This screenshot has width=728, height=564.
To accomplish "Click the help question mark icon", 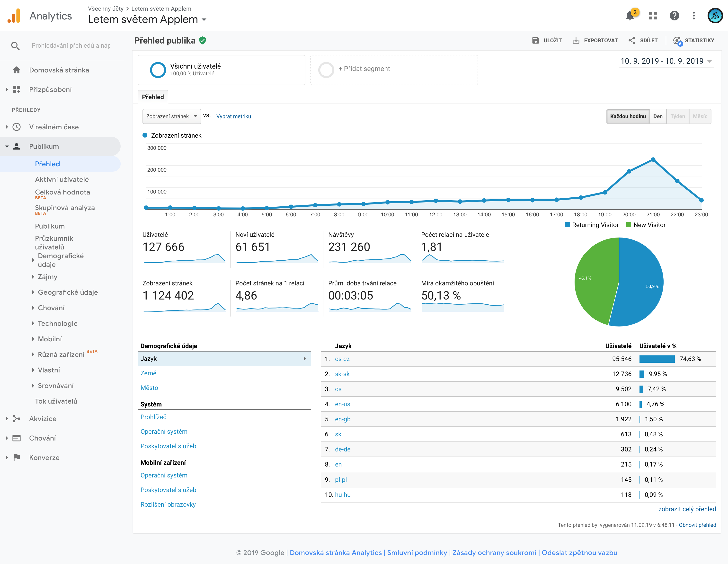I will tap(674, 16).
